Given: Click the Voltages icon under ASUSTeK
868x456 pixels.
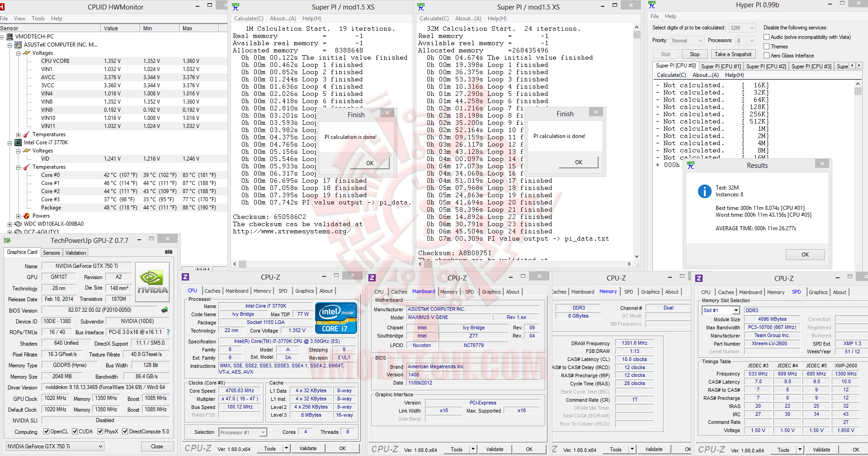Looking at the screenshot, I should tap(27, 53).
